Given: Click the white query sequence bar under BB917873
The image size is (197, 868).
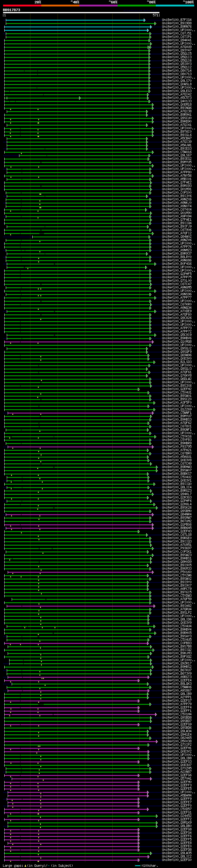Looking at the screenshot, I should tap(81, 13).
